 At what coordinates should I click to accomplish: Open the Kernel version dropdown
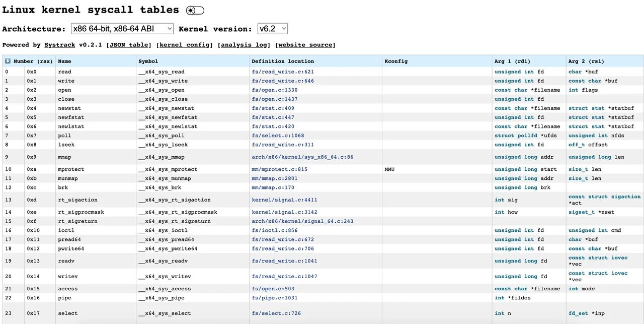pos(273,29)
